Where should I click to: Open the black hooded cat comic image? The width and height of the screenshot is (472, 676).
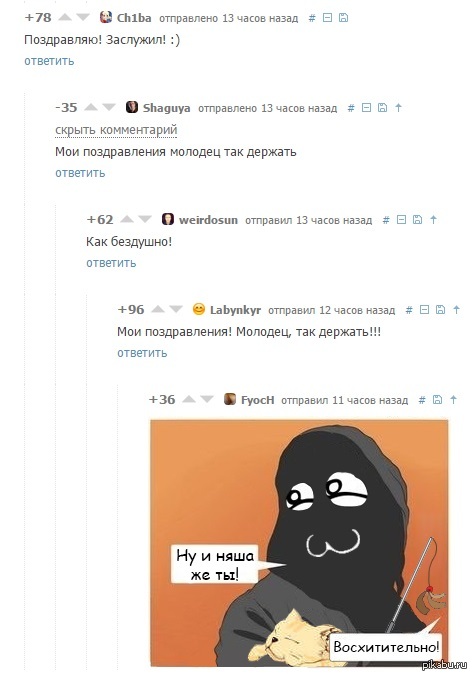click(299, 543)
